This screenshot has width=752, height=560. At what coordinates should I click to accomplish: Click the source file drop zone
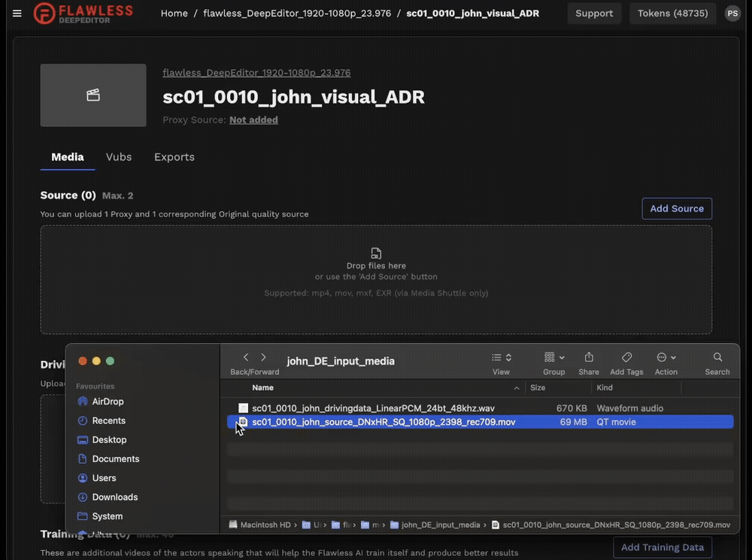[x=376, y=280]
